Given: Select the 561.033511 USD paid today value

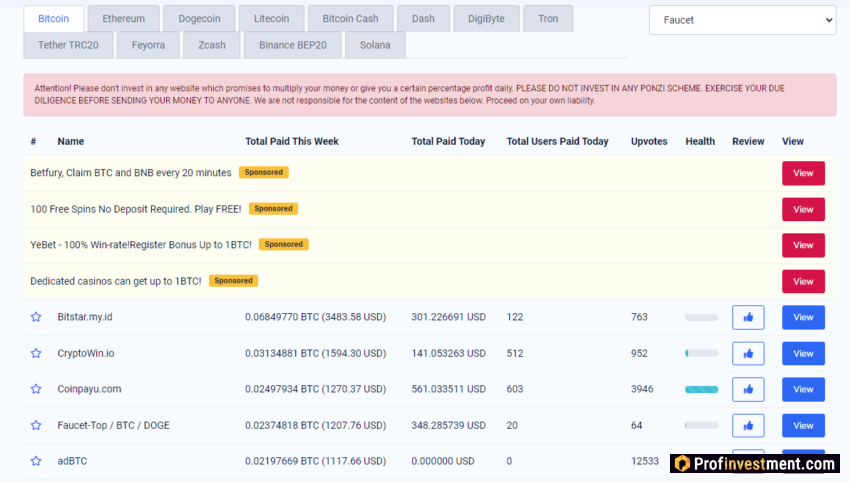Looking at the screenshot, I should click(x=448, y=389).
